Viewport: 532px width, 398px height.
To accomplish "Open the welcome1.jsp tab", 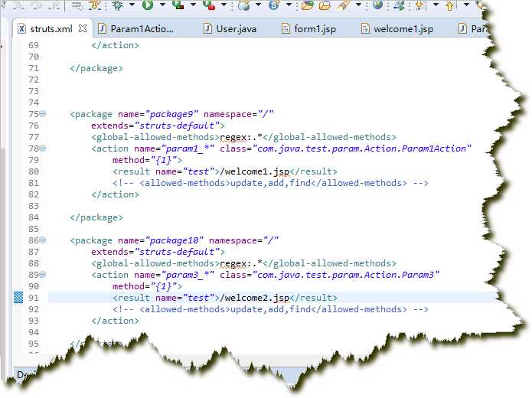I will (397, 29).
